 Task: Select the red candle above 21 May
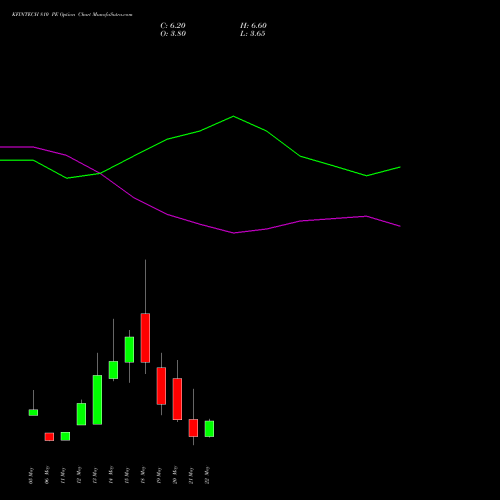click(193, 428)
